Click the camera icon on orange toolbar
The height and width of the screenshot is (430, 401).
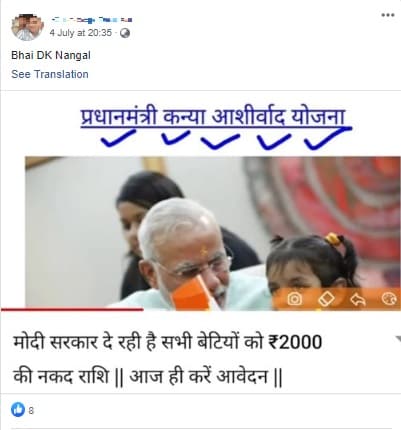(x=295, y=299)
